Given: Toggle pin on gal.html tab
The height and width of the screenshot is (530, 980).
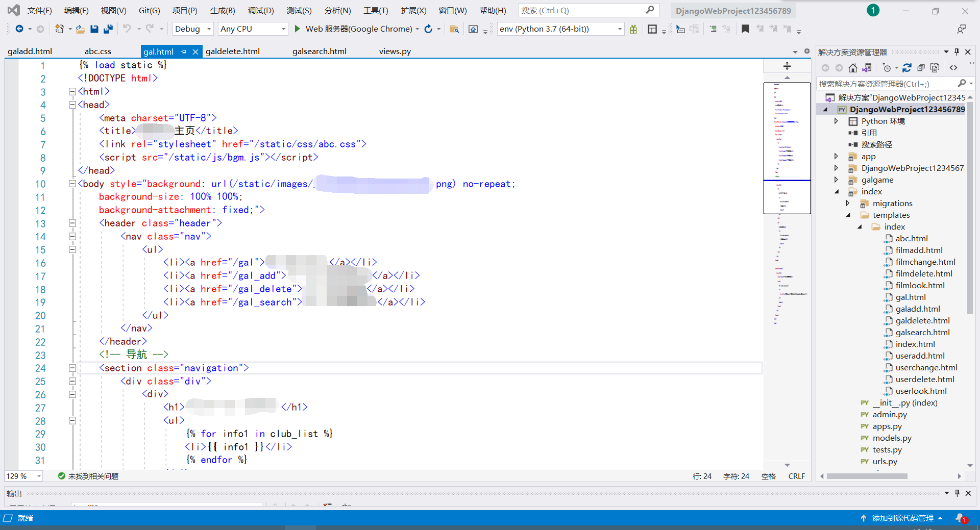Looking at the screenshot, I should click(184, 52).
